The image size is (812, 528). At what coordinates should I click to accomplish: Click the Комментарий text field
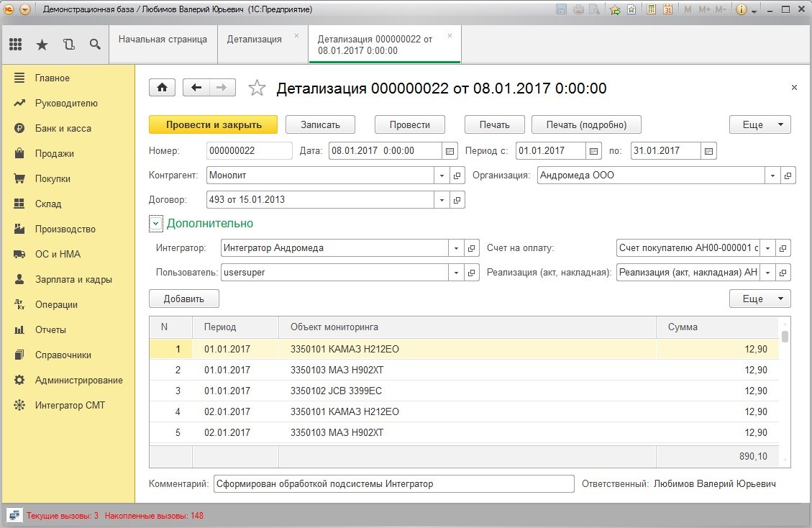pyautogui.click(x=394, y=484)
